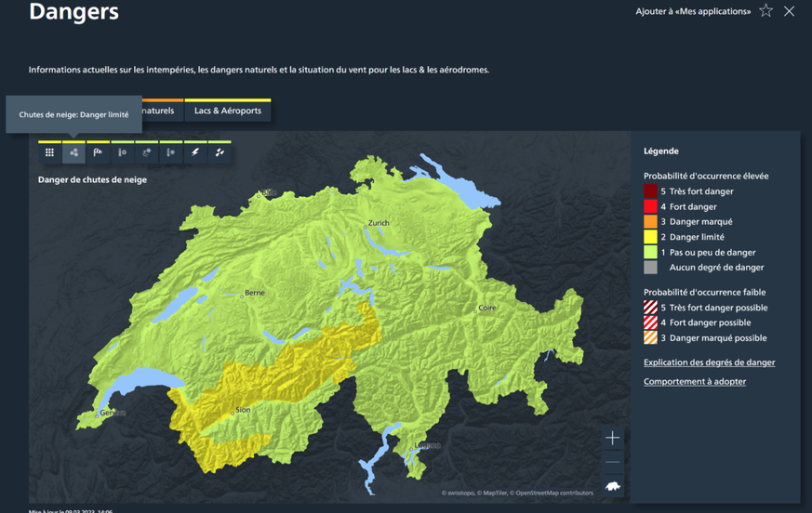
Task: Open "Comportement à adopter" link
Action: pyautogui.click(x=694, y=381)
